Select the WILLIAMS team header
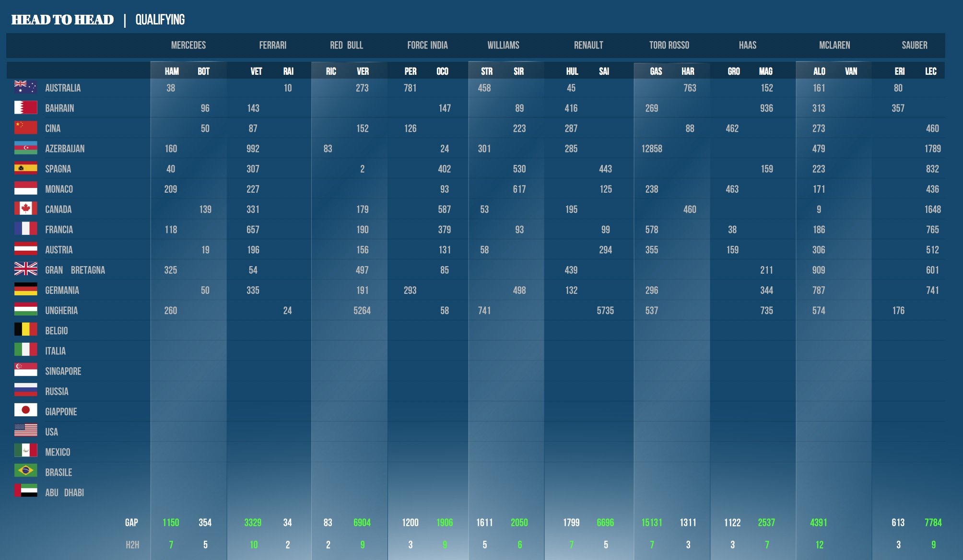 (504, 45)
